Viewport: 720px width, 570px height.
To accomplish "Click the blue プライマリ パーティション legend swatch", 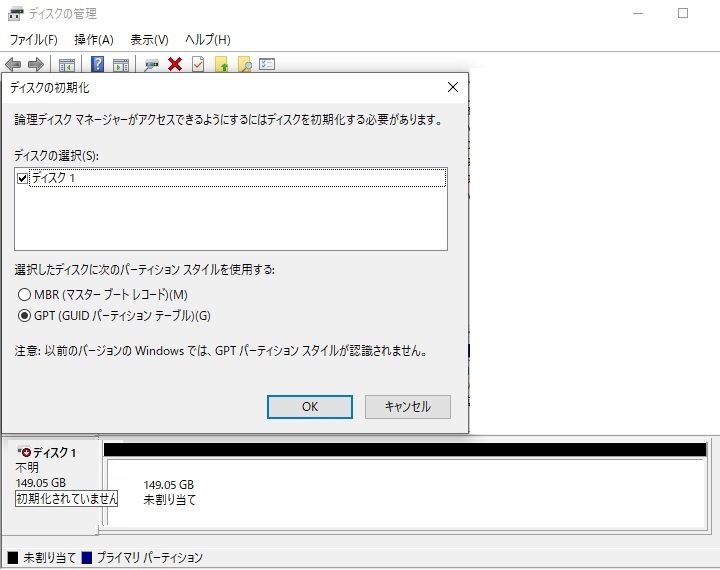I will tap(86, 558).
